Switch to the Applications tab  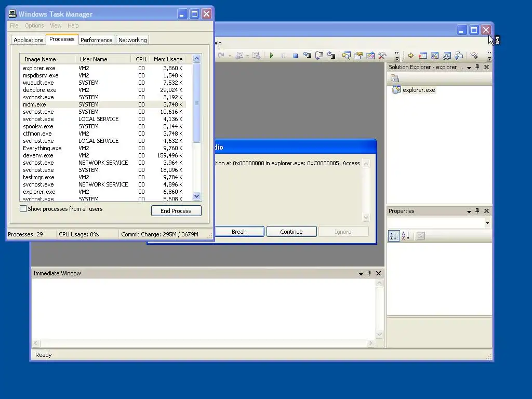29,40
